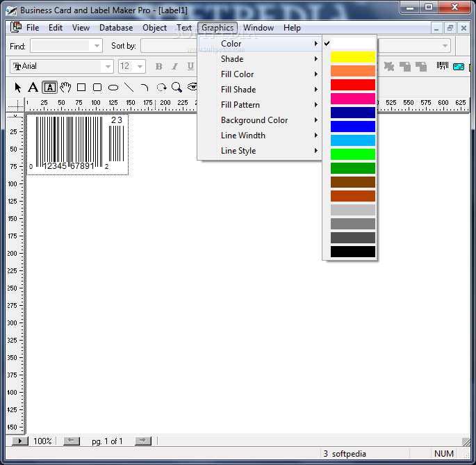The image size is (476, 465).
Task: Expand the Line Style submenu
Action: (260, 151)
